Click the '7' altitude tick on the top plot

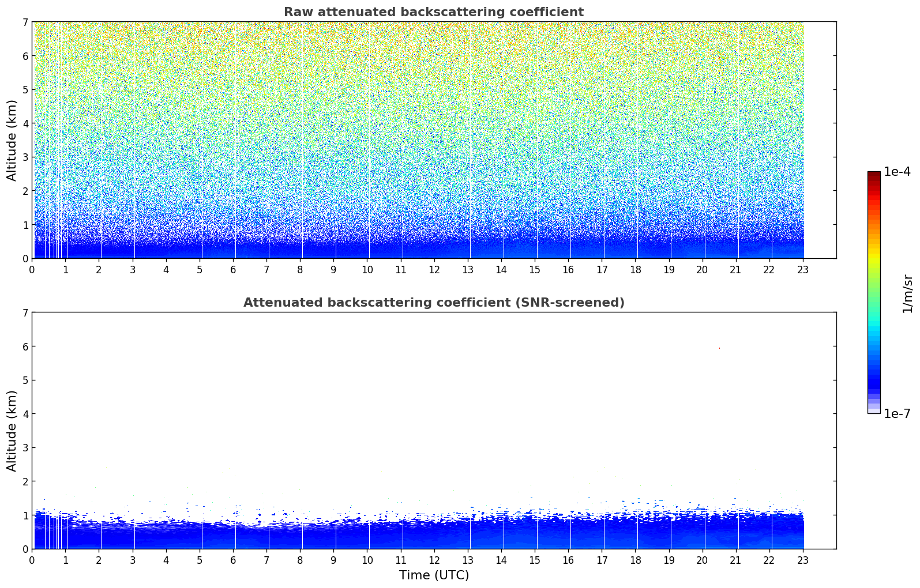point(25,22)
